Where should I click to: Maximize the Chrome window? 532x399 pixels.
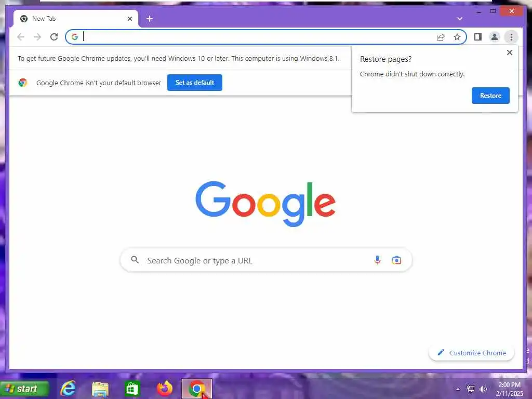coord(493,11)
